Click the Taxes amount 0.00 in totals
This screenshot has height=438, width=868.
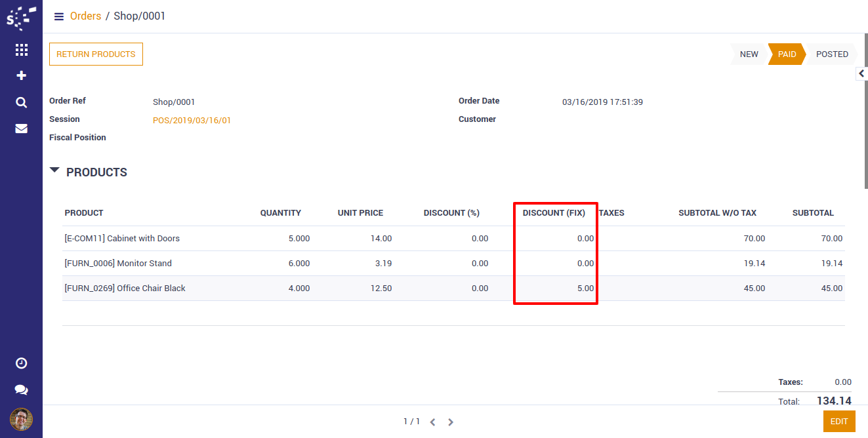point(843,382)
